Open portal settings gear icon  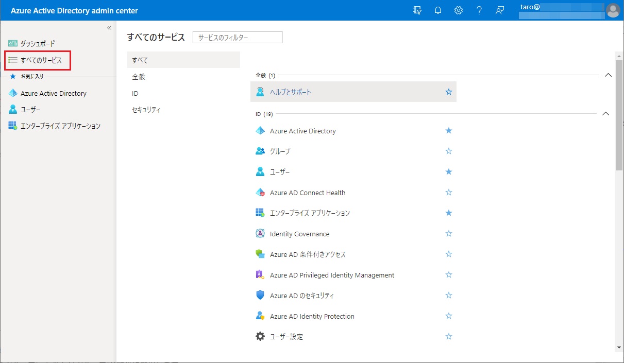click(x=458, y=10)
